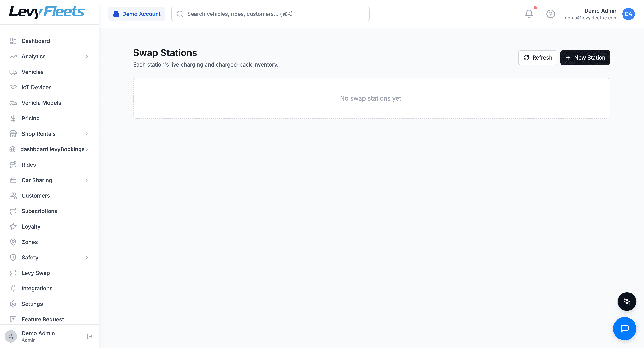Click the IoT Devices wifi icon
The image size is (644, 348).
pos(13,87)
